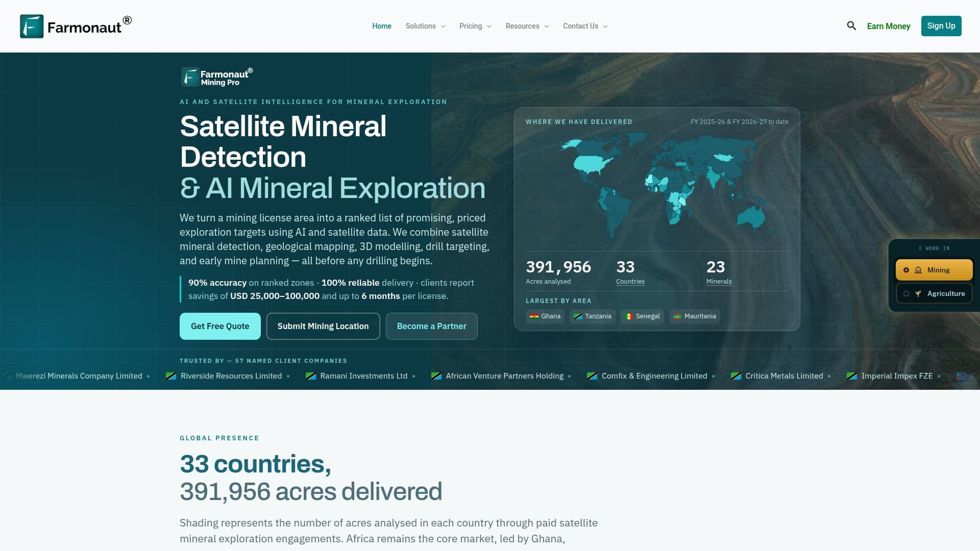Click 'LARGEST BY AREA' label
This screenshot has height=551, width=980.
tap(558, 301)
